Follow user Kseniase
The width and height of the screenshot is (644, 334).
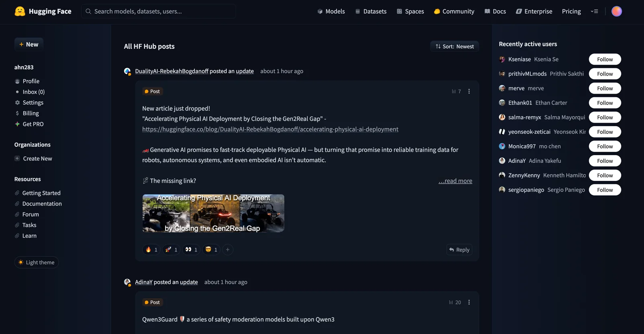(605, 59)
